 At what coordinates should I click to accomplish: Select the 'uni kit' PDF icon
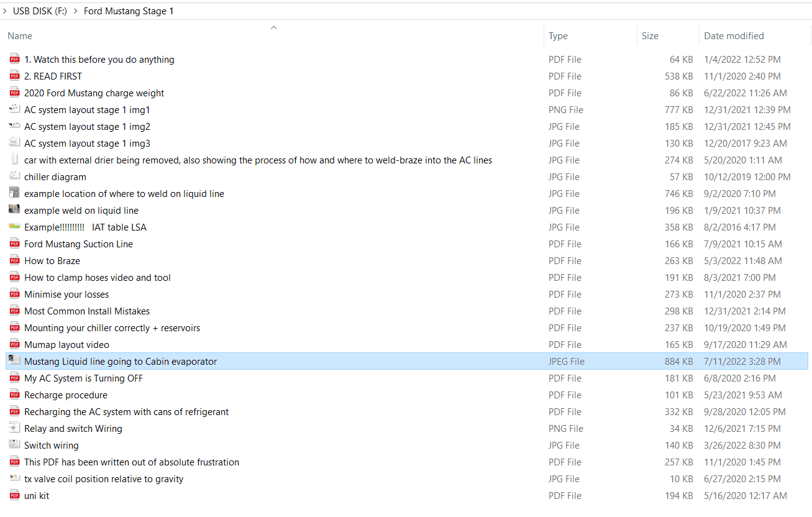point(14,495)
